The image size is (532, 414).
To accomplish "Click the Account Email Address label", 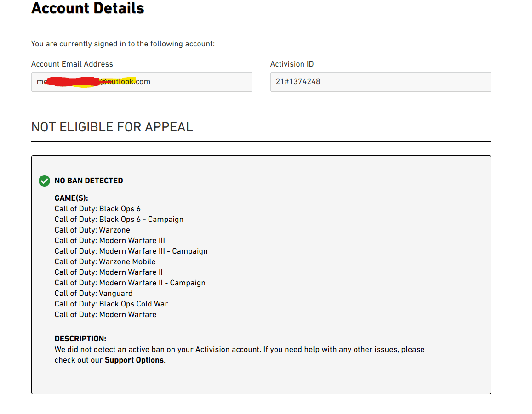I will [x=72, y=64].
